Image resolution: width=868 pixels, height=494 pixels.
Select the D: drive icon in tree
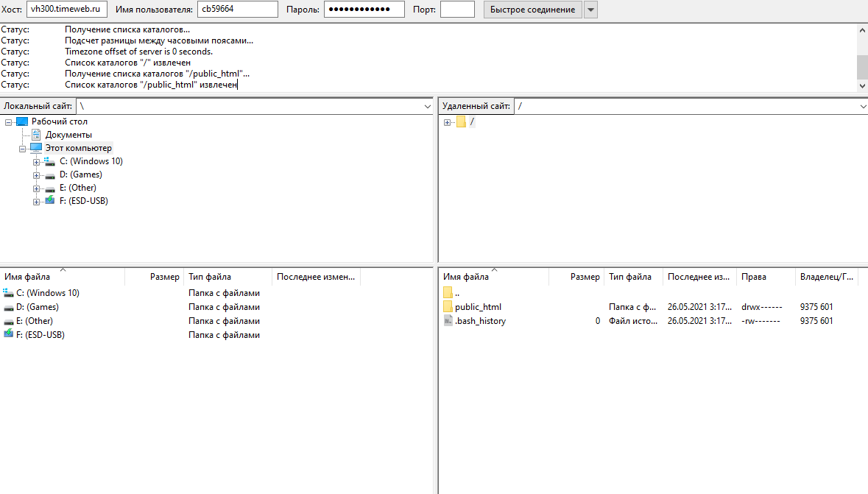pos(50,175)
